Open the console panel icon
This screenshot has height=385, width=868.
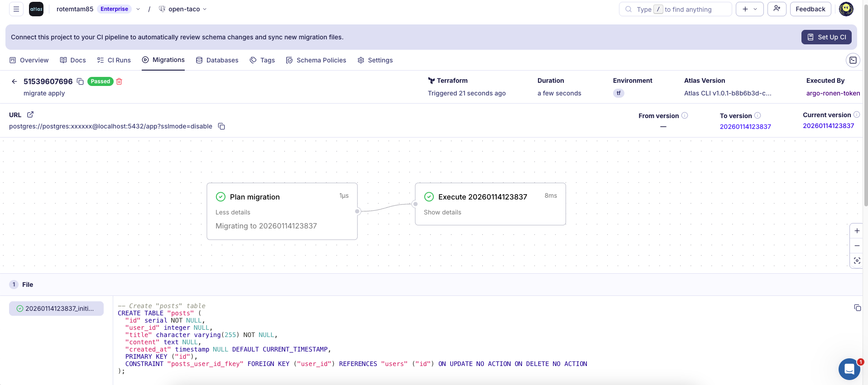click(853, 60)
